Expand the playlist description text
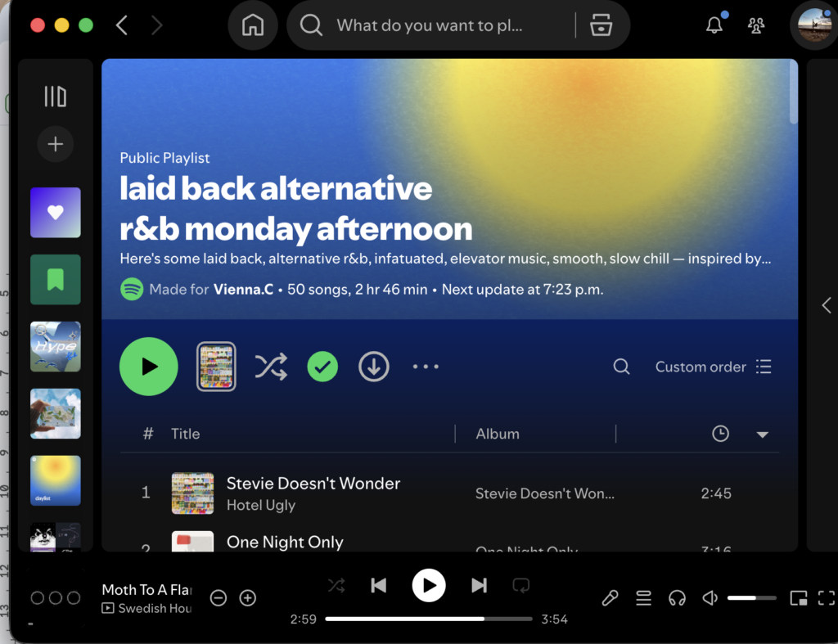This screenshot has height=644, width=838. click(x=445, y=259)
